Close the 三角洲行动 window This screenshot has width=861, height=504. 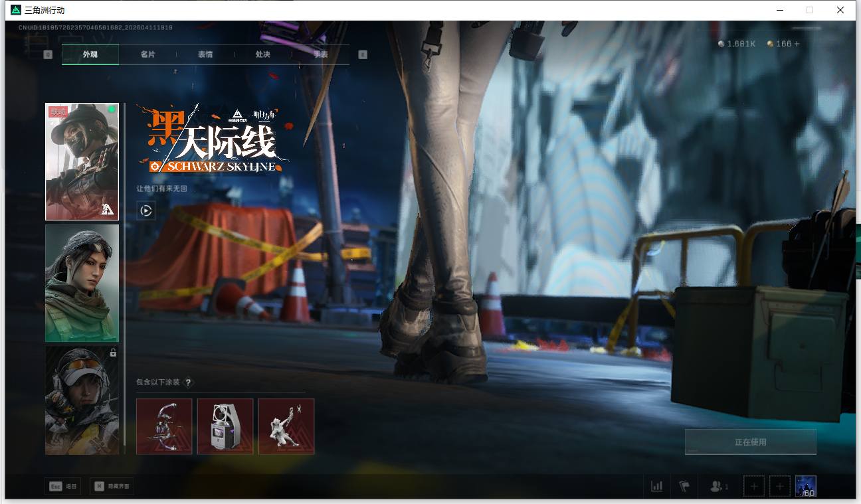coord(840,10)
